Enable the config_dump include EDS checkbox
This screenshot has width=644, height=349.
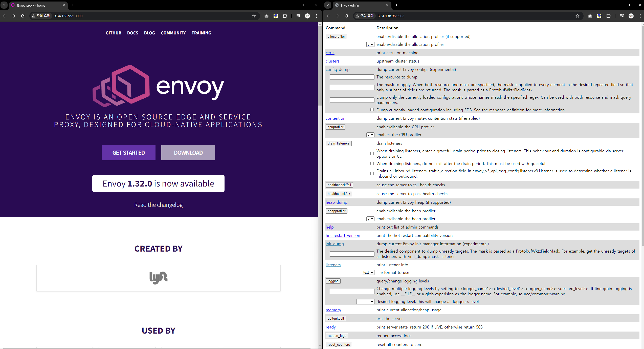tap(372, 110)
